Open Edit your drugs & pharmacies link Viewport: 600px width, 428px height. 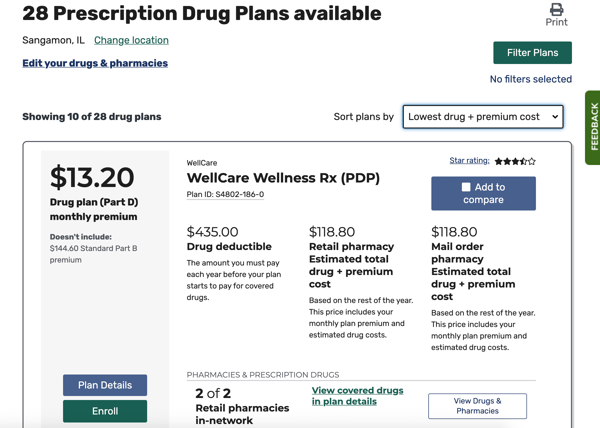point(95,63)
